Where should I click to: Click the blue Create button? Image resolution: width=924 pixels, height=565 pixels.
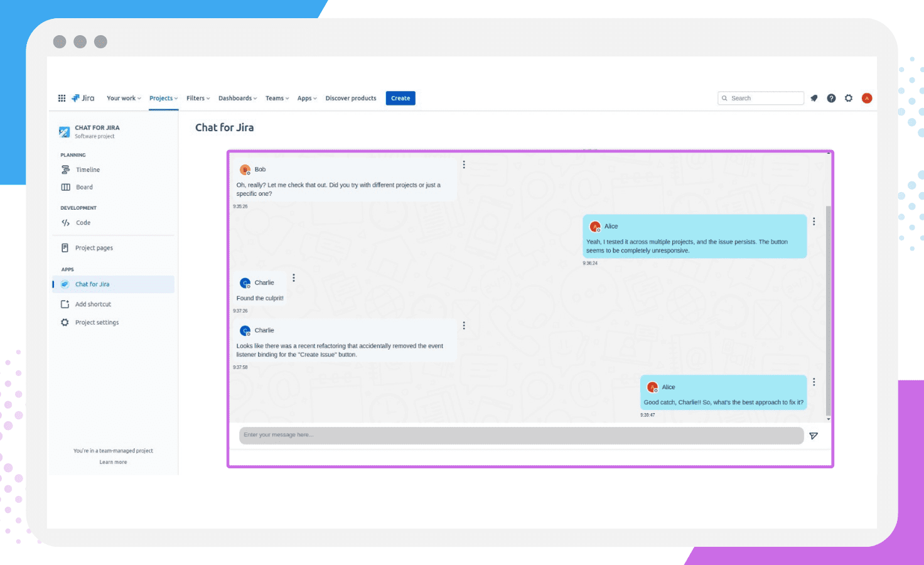point(400,98)
